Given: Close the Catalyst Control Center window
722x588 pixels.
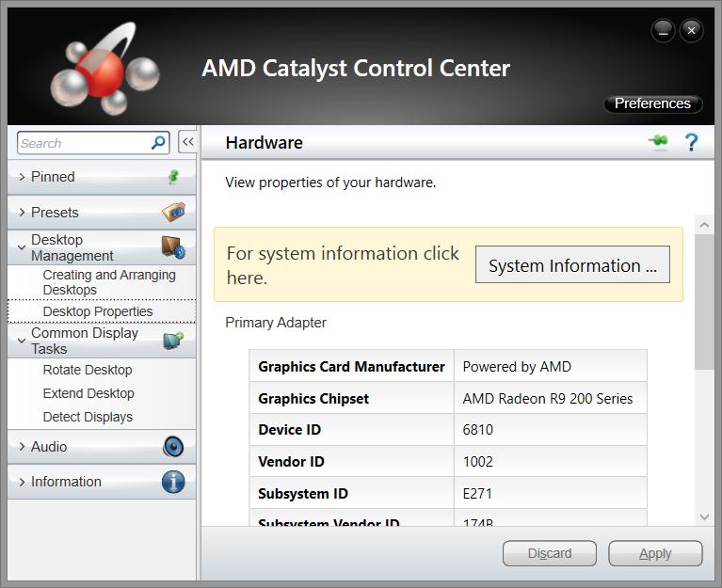Looking at the screenshot, I should (x=691, y=31).
